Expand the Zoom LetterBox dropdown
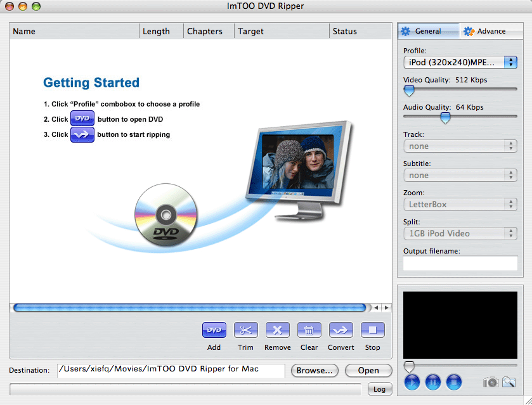Screen dimensions: 532x405 pyautogui.click(x=460, y=204)
